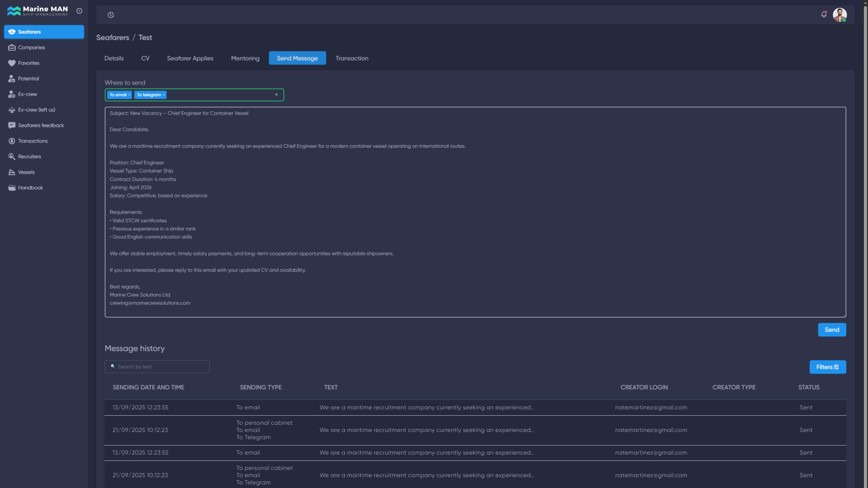Click 'Test' in the breadcrumb
The image size is (868, 488).
[x=145, y=38]
